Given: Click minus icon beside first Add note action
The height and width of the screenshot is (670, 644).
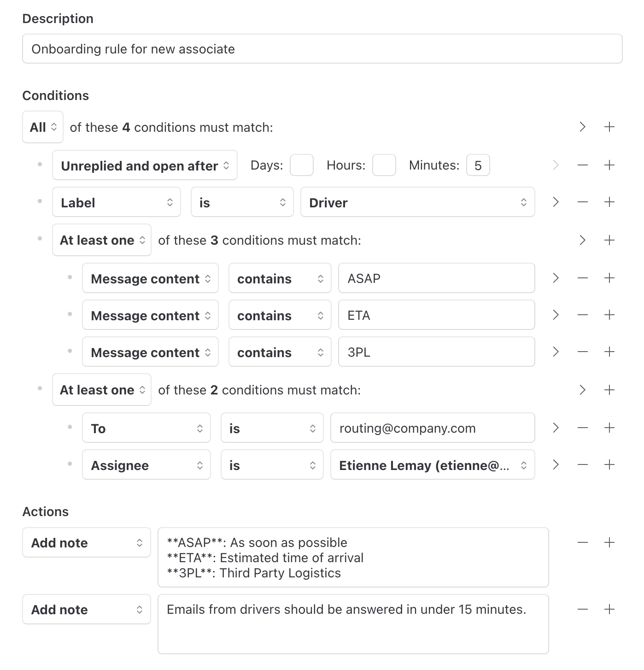Looking at the screenshot, I should coord(583,542).
